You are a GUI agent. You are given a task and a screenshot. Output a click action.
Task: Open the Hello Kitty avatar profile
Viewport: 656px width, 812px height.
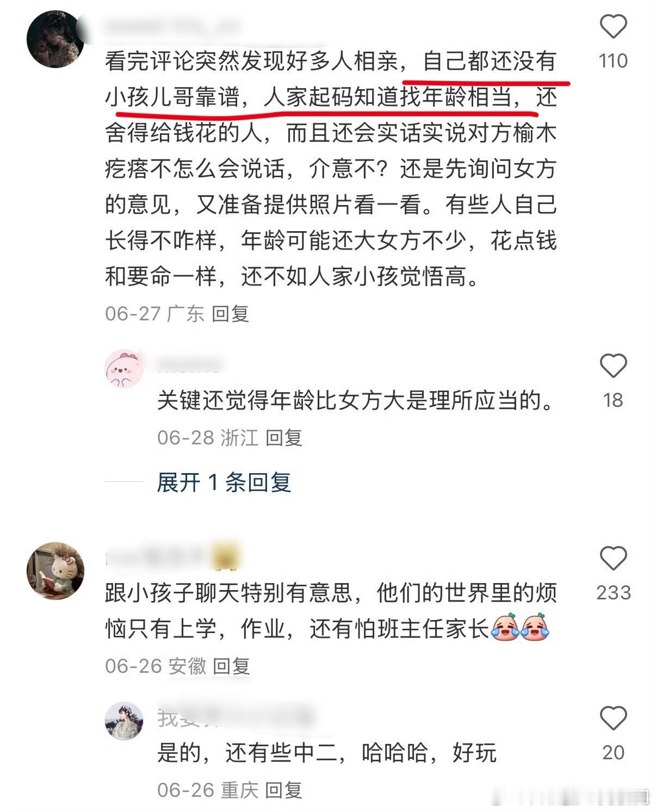click(x=55, y=571)
